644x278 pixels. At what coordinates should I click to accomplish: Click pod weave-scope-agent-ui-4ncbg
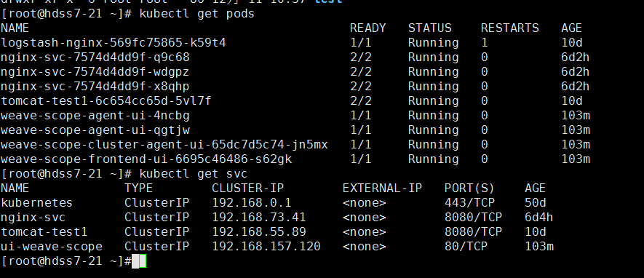pos(95,116)
